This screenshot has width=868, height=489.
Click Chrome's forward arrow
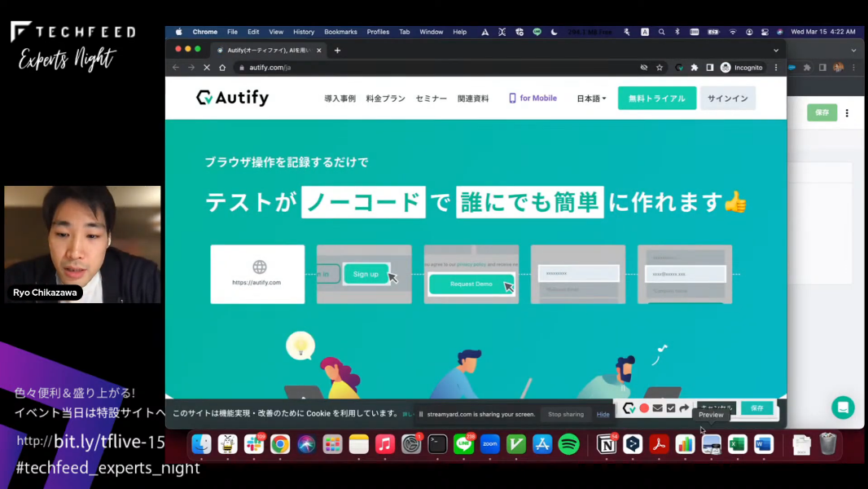click(x=191, y=68)
